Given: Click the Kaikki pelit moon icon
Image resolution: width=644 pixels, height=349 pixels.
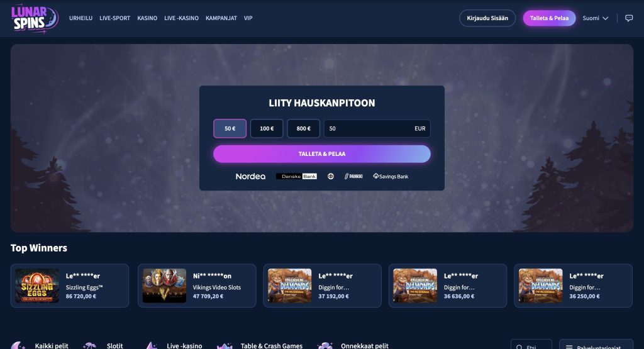Looking at the screenshot, I should point(17,346).
